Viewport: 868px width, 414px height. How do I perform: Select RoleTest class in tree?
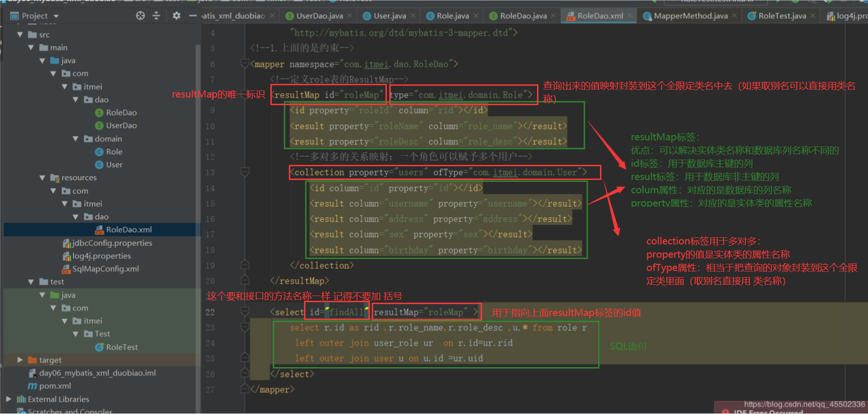pyautogui.click(x=122, y=347)
